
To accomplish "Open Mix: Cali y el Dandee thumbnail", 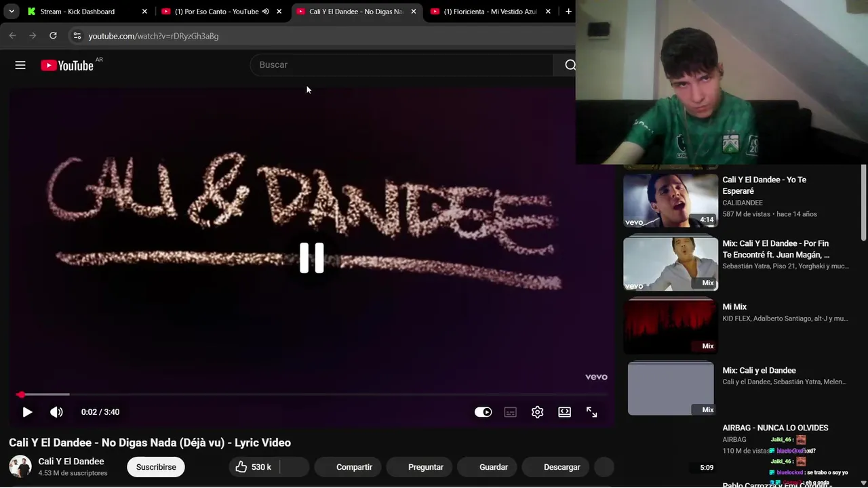I will [671, 388].
